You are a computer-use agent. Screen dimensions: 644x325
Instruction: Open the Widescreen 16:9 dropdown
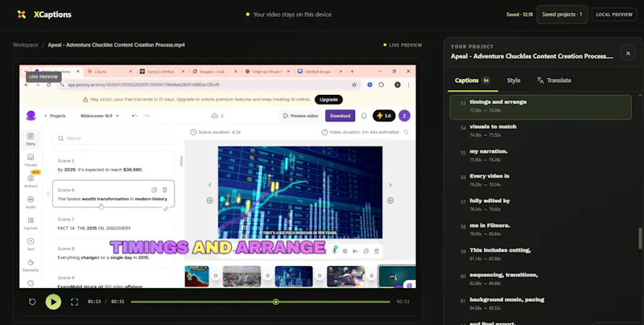99,116
